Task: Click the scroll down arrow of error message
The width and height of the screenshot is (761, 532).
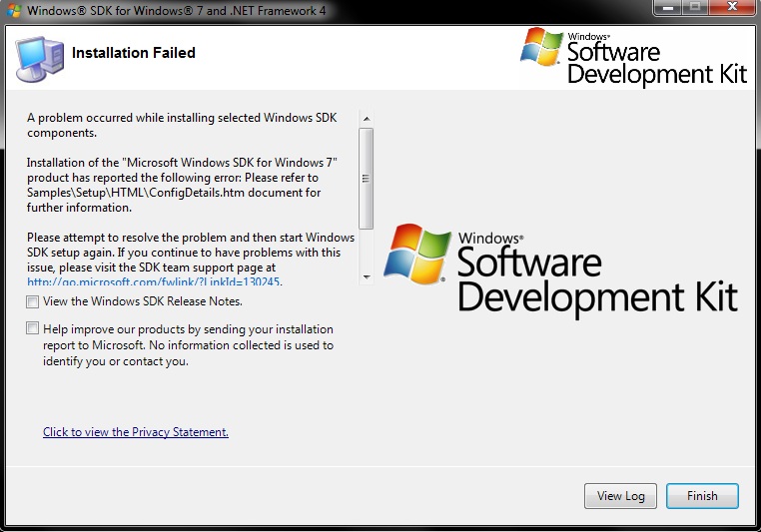Action: [367, 277]
